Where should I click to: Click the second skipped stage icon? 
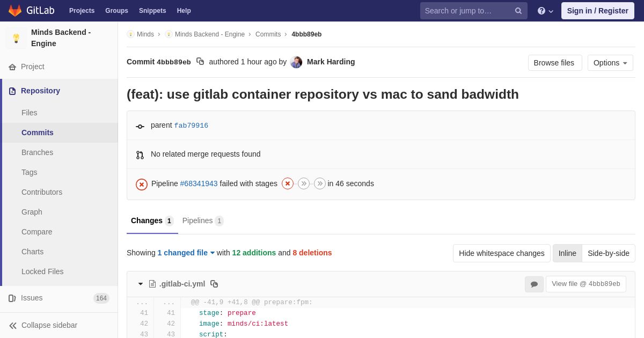(304, 183)
